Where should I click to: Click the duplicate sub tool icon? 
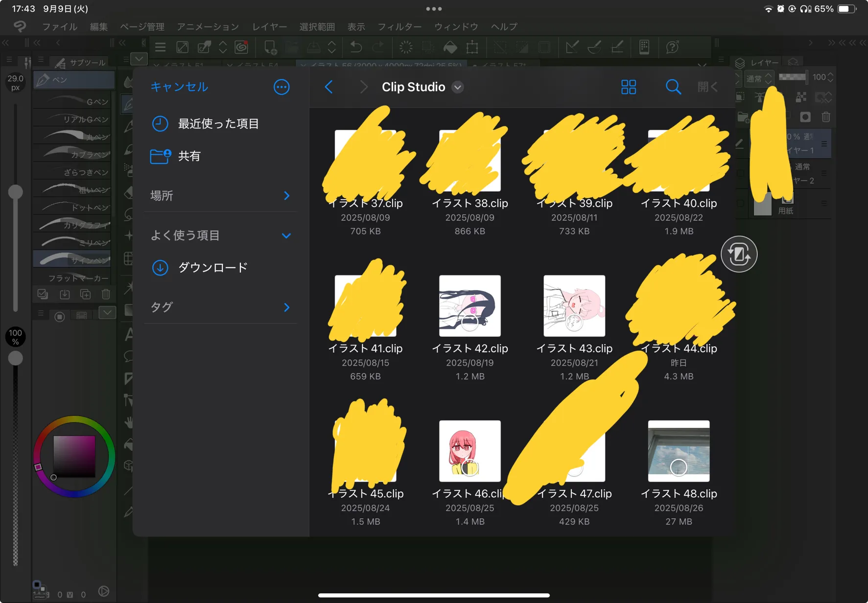coord(85,294)
